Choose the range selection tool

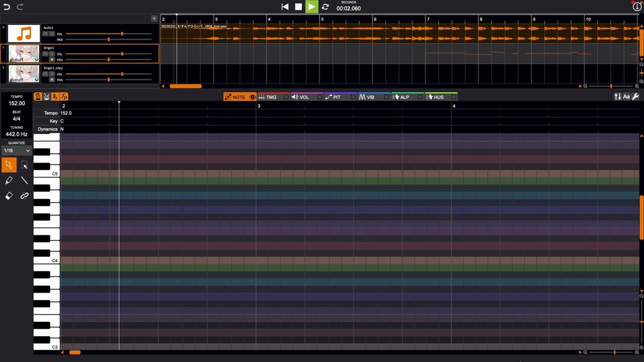(24, 165)
